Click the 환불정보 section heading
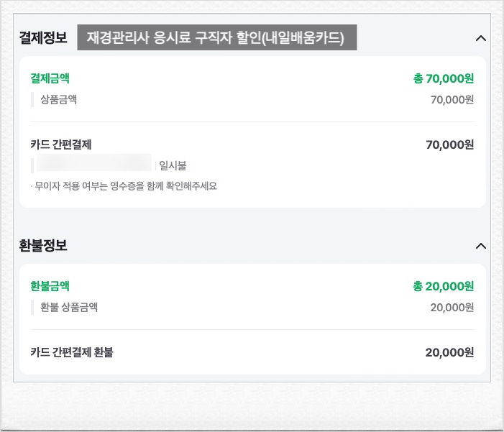504x432 pixels. pos(43,246)
